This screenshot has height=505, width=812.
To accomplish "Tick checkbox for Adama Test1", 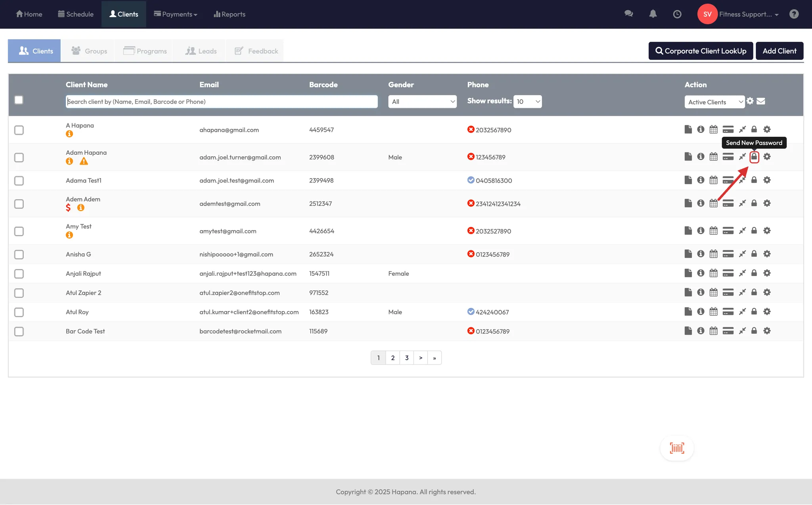I will click(19, 181).
